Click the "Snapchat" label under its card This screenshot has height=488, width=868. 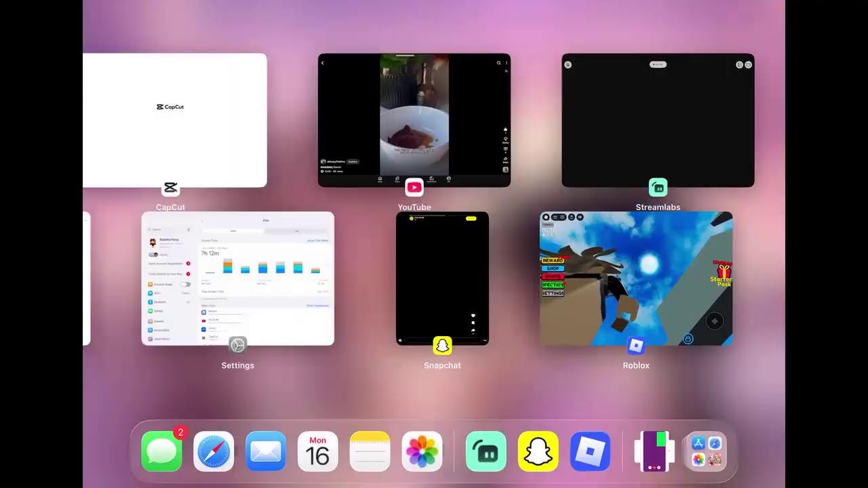(442, 365)
